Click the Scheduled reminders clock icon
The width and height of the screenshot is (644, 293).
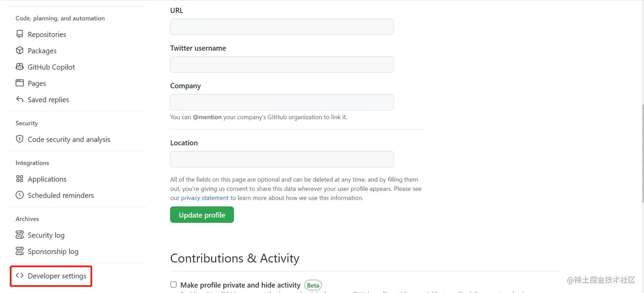click(x=20, y=195)
